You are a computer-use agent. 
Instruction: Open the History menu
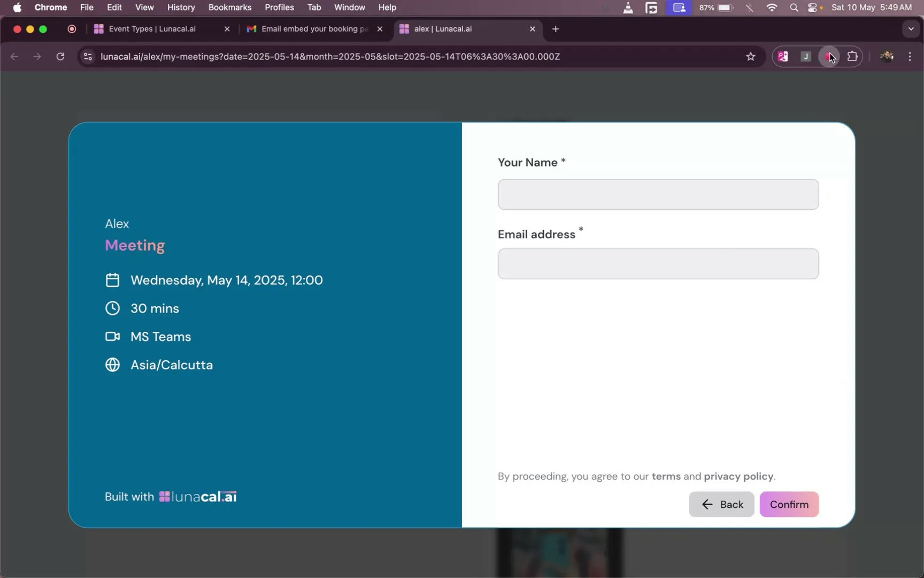pyautogui.click(x=181, y=7)
